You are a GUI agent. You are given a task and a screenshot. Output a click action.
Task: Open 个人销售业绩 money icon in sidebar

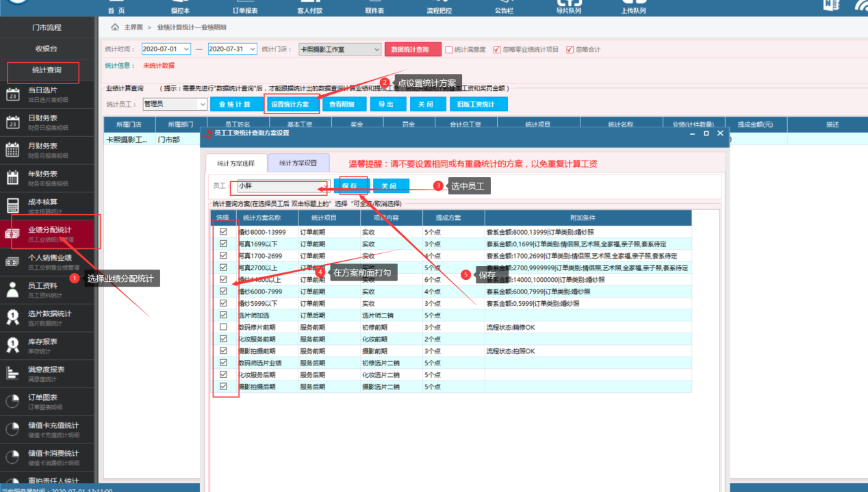click(x=12, y=261)
